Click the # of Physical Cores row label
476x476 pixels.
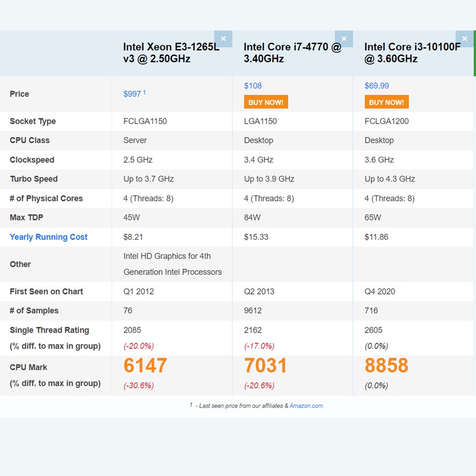point(46,198)
